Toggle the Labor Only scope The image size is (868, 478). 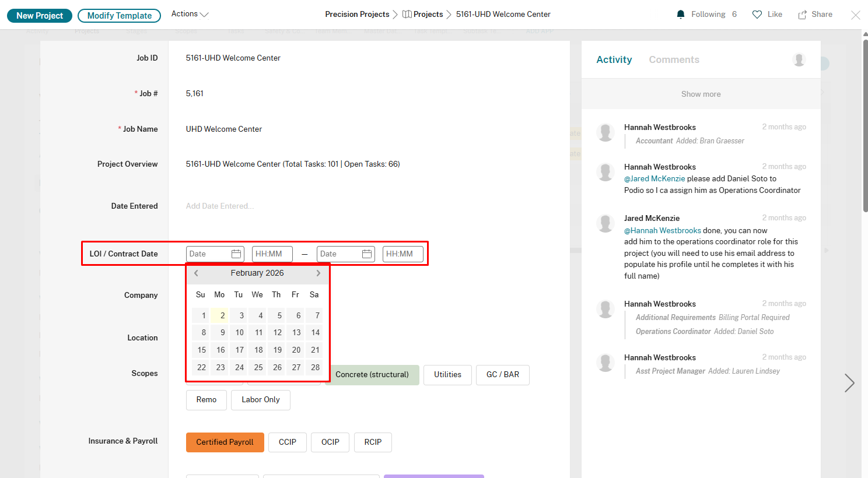(x=261, y=400)
